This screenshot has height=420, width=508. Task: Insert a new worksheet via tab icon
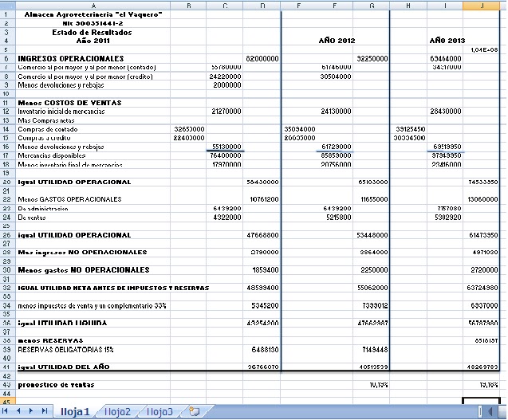pos(195,411)
